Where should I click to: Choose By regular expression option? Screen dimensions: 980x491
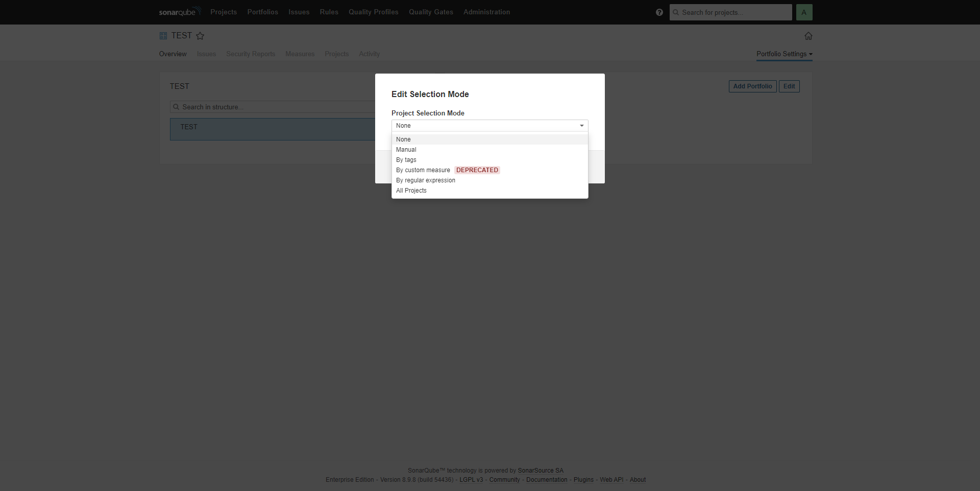point(490,180)
